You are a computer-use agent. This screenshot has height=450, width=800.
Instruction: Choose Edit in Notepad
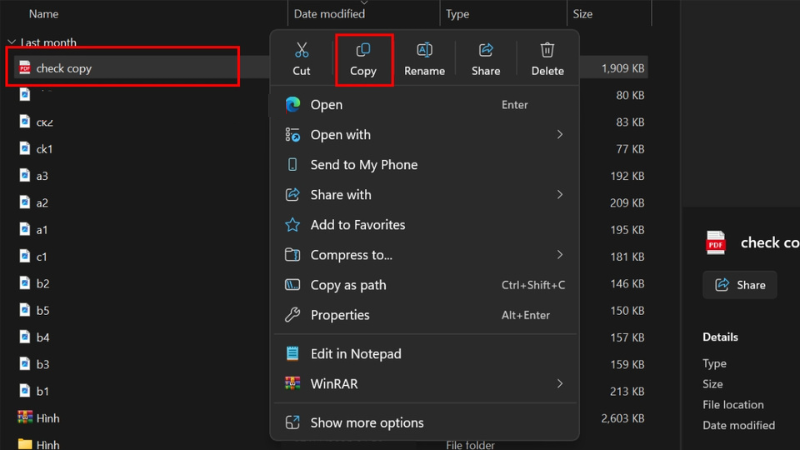coord(356,354)
